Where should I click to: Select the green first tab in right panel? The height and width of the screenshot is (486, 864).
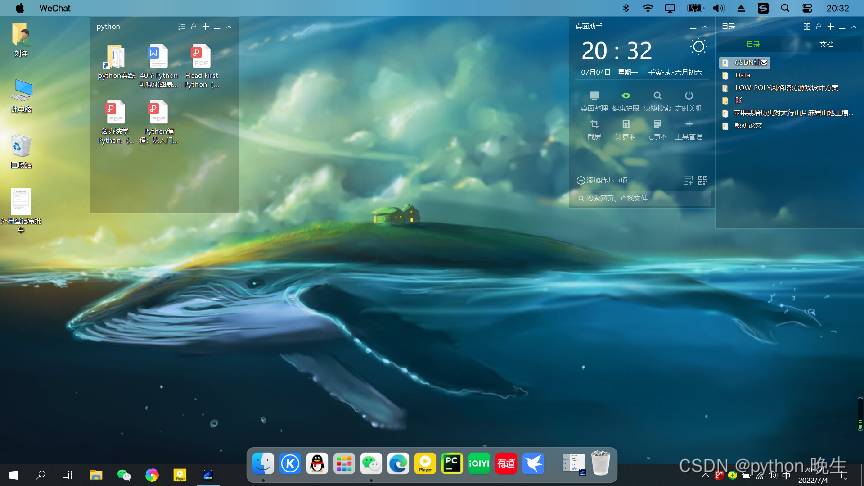753,44
